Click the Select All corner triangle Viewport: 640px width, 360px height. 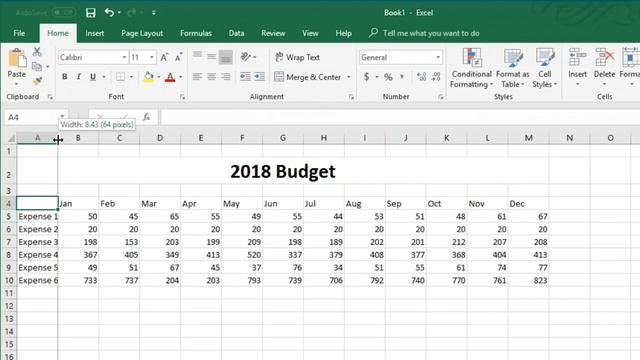point(11,138)
